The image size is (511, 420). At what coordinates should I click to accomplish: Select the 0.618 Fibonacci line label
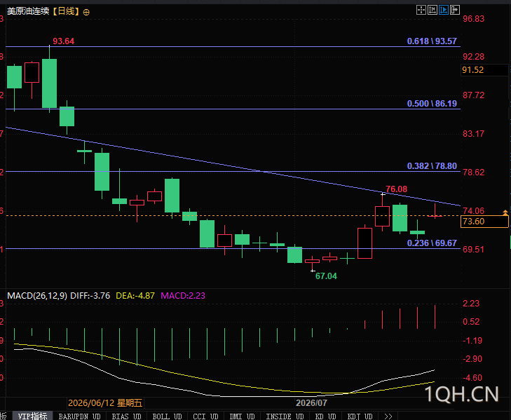(x=432, y=41)
